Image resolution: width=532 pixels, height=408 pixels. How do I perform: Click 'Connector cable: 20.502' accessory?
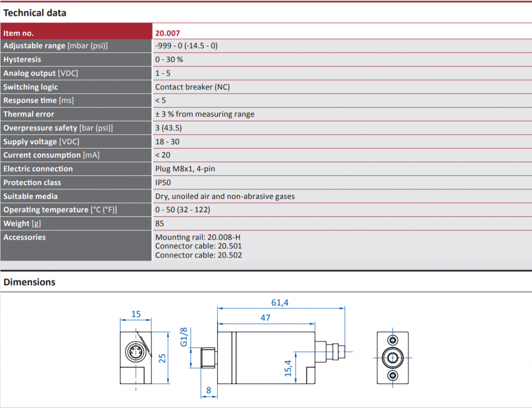point(199,255)
